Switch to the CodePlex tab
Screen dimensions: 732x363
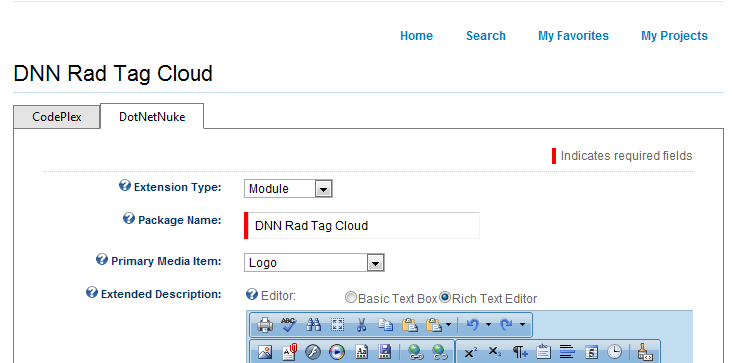56,117
